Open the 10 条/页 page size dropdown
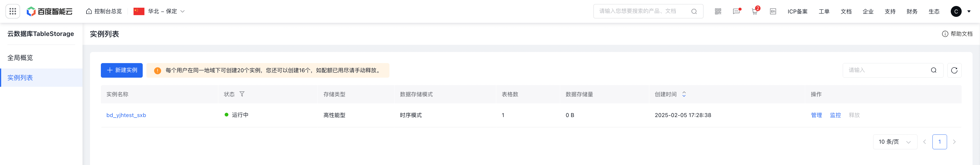 point(895,142)
